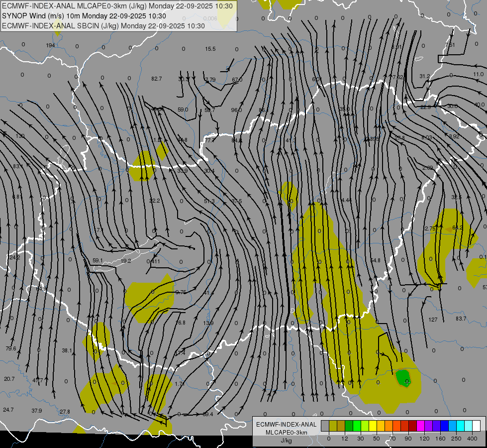Click legend tick label 50
Screen dimensions: 487x448
(376, 439)
